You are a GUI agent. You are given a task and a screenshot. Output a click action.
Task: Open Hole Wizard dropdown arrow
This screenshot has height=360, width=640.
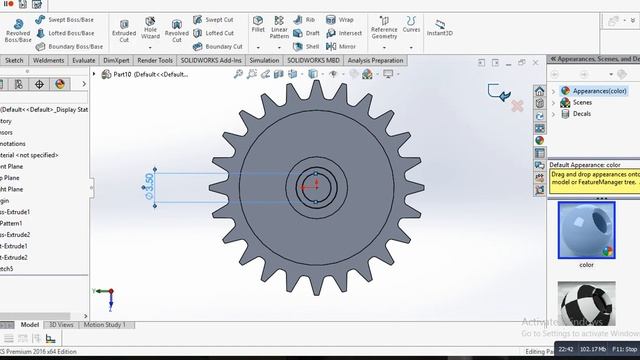(x=150, y=48)
